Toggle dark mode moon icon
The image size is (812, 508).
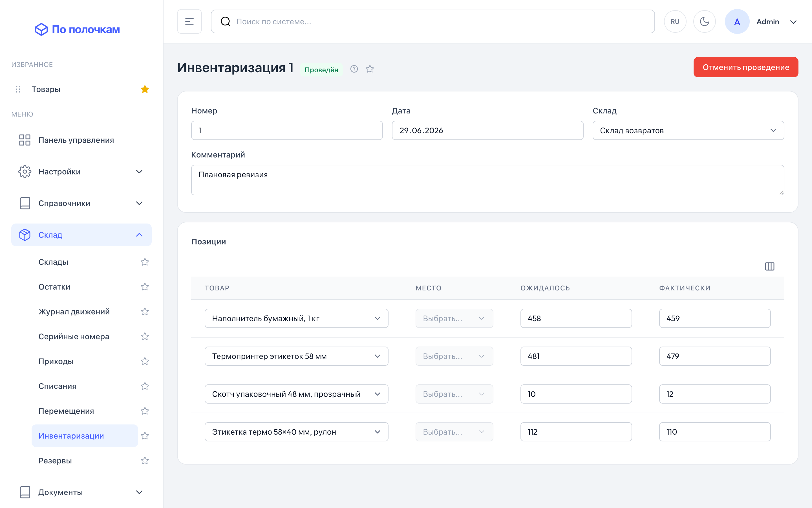(704, 21)
